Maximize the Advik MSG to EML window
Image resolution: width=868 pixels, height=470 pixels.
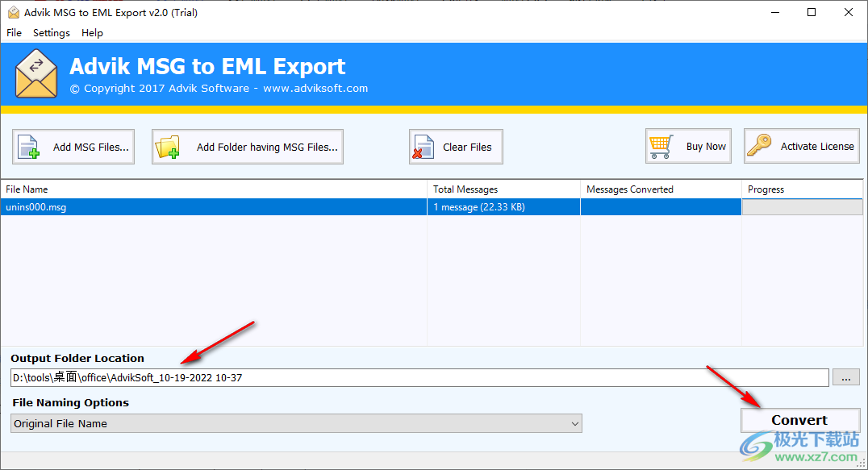[812, 12]
